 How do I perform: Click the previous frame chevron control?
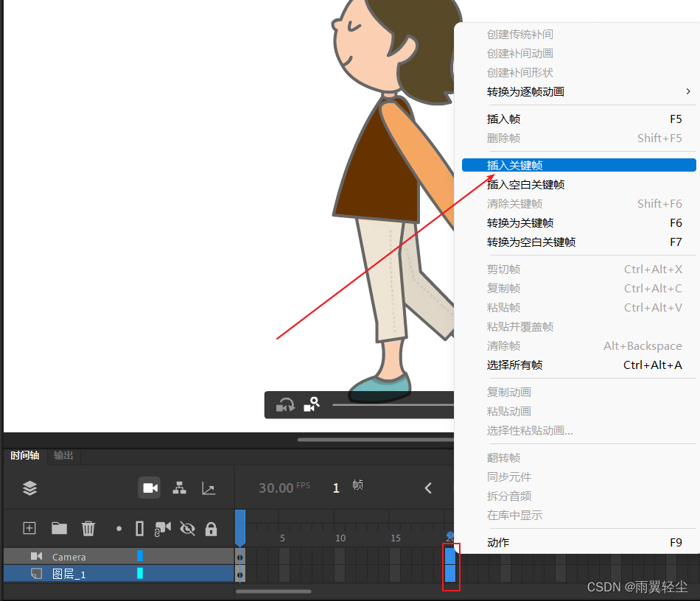(428, 487)
